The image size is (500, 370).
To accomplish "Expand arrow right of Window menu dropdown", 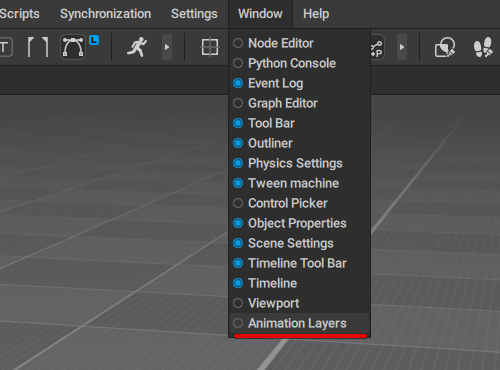I will tap(402, 47).
